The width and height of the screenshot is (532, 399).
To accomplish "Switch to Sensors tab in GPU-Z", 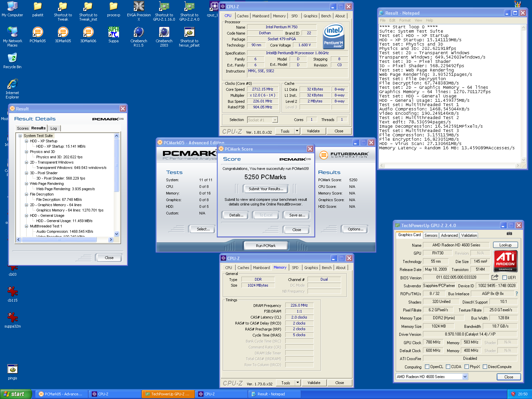I will [431, 235].
